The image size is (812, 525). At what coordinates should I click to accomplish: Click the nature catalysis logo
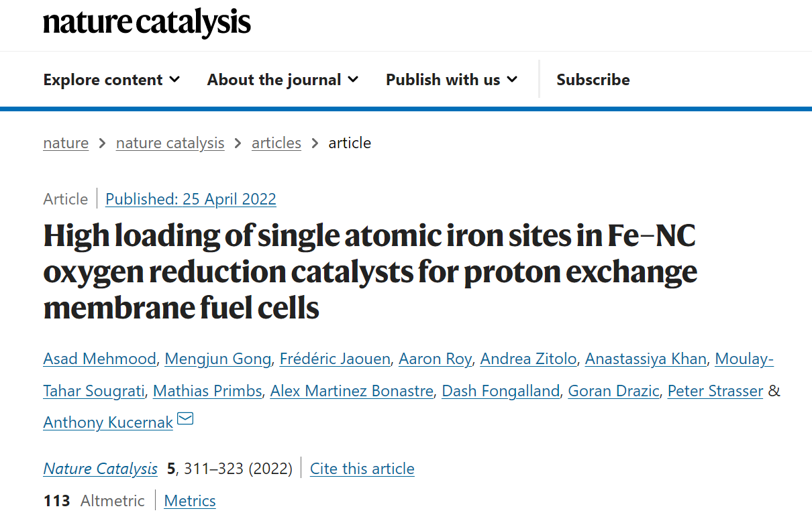tap(147, 23)
